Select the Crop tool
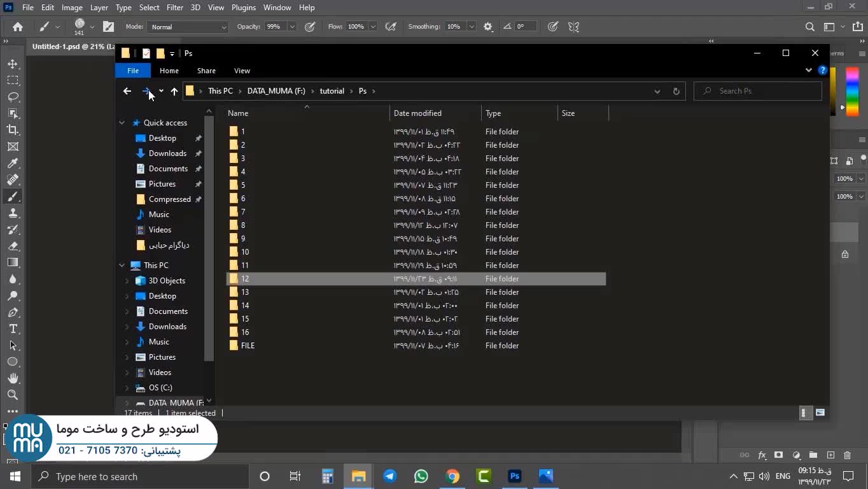This screenshot has width=868, height=489. [13, 130]
